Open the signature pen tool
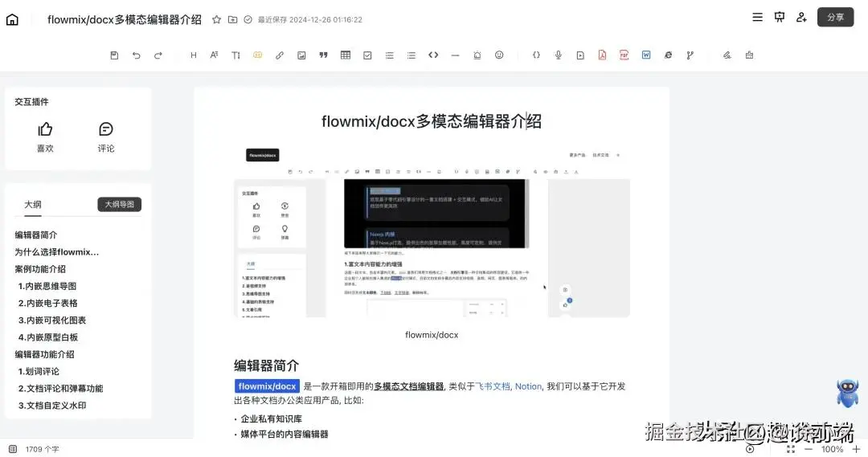The height and width of the screenshot is (457, 868). click(727, 55)
